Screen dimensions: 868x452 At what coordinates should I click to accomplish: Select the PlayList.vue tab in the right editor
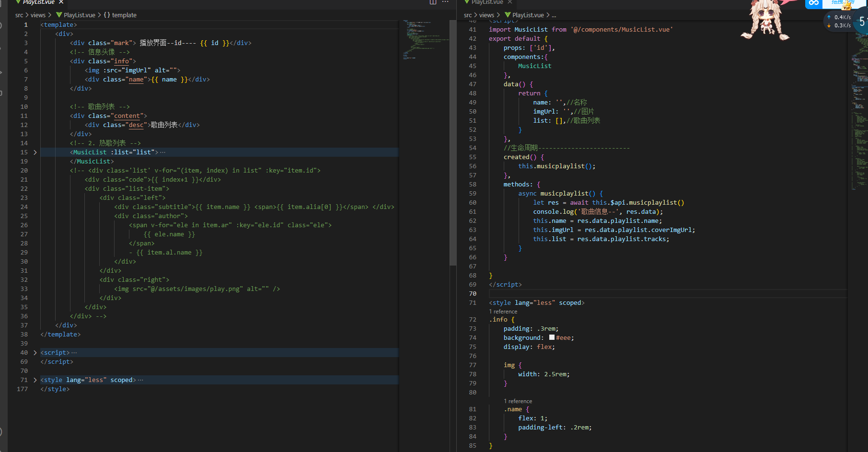tap(487, 2)
